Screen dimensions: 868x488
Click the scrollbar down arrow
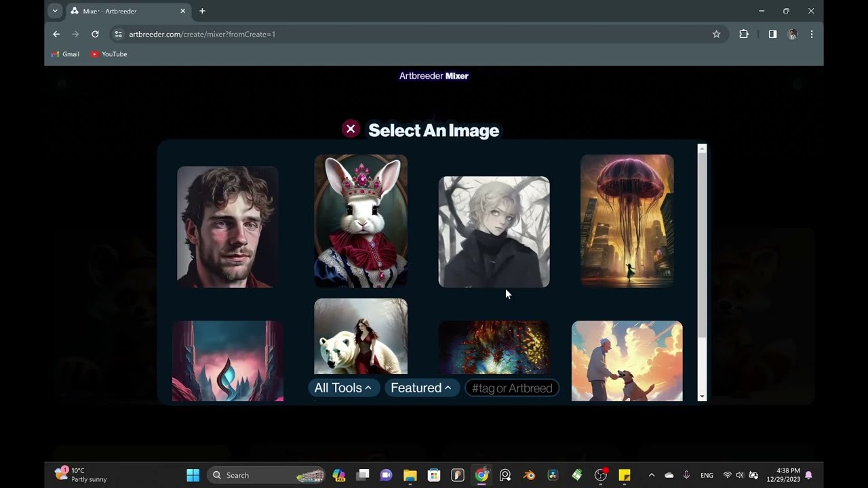[702, 396]
